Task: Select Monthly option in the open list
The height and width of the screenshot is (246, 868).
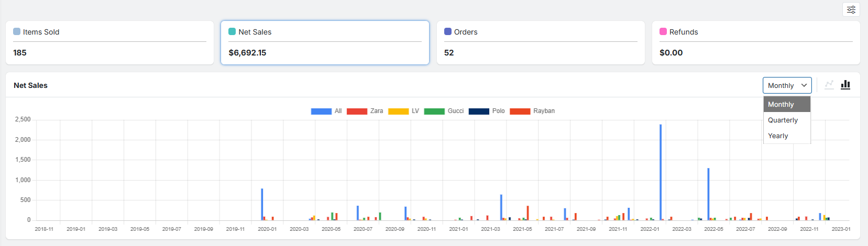Action: [x=781, y=104]
